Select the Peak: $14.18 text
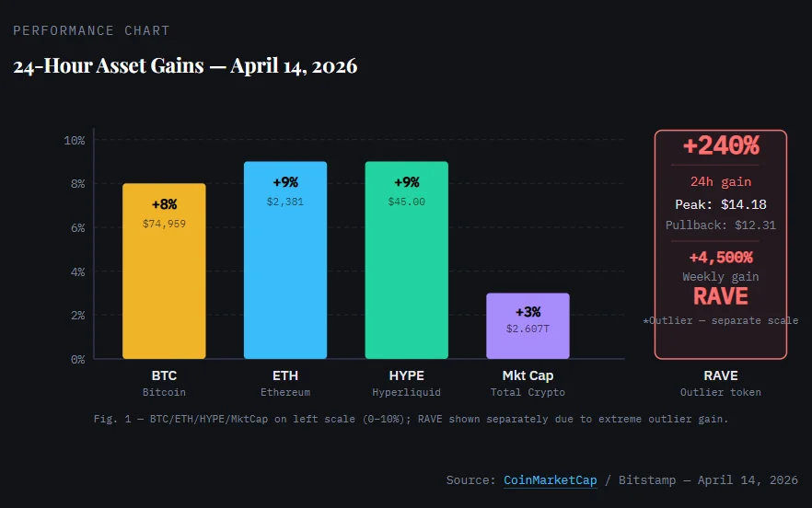The height and width of the screenshot is (508, 812). click(x=720, y=204)
